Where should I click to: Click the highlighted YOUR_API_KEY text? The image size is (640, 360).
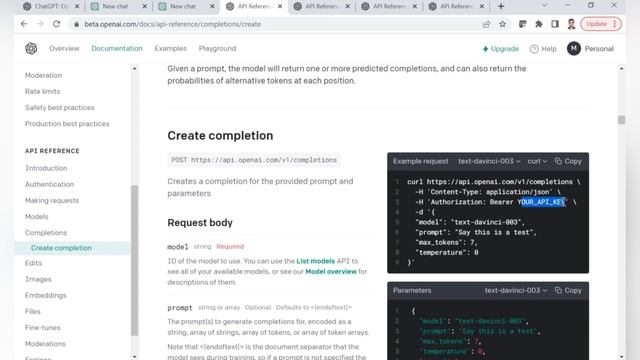[543, 202]
